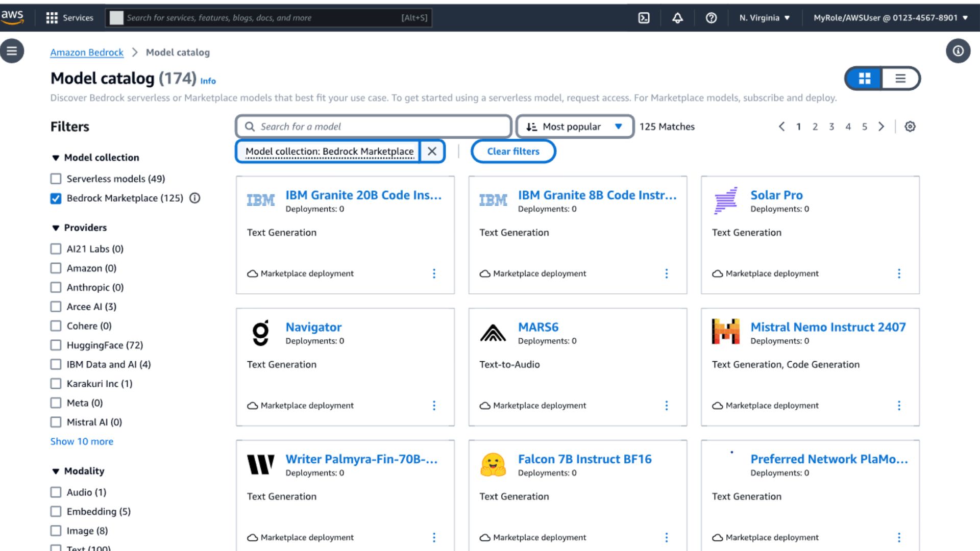Open actions menu for IBM Granite 8B card
This screenshot has height=551, width=980.
pyautogui.click(x=667, y=273)
